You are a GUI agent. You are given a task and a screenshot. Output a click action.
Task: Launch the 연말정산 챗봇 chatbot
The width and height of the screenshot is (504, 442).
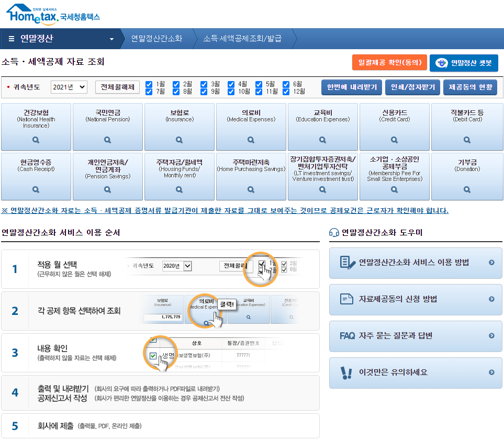(463, 63)
